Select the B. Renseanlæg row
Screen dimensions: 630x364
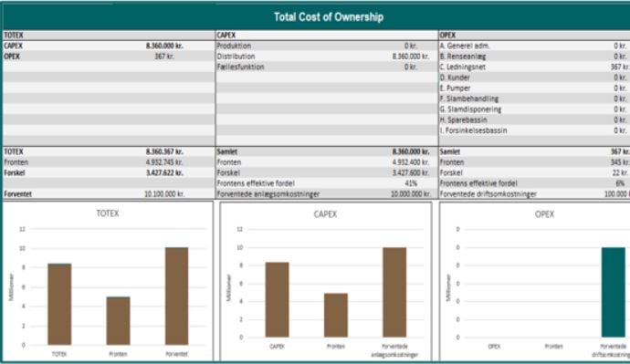pyautogui.click(x=534, y=57)
